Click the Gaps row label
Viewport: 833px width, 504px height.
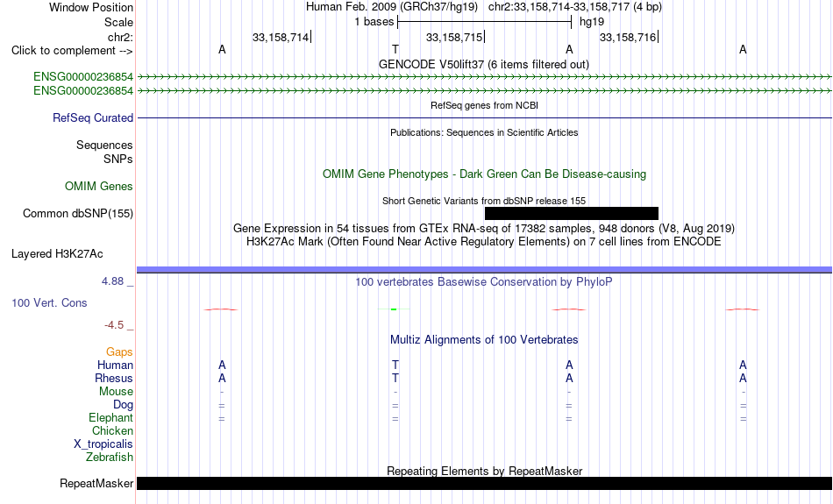pos(119,352)
